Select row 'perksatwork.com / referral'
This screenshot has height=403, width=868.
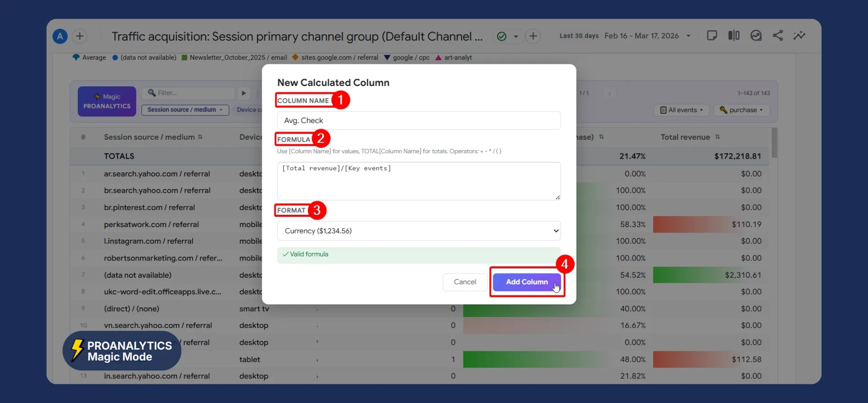[151, 224]
